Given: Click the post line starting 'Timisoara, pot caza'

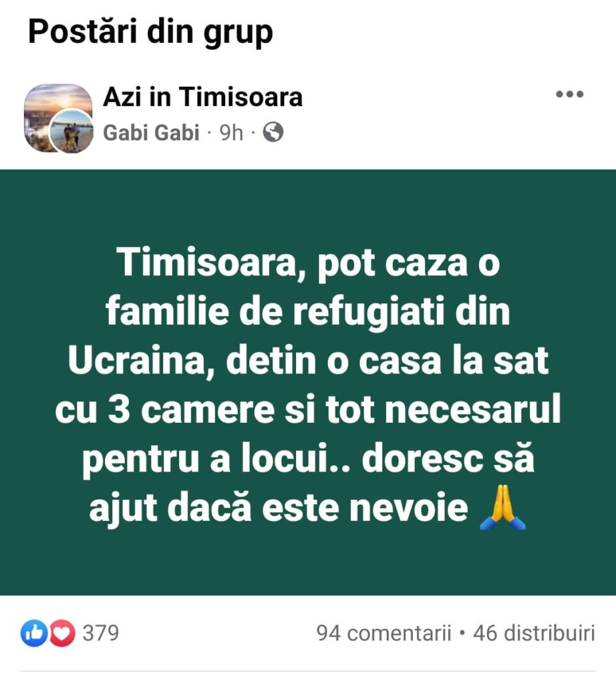Looking at the screenshot, I should (x=308, y=263).
